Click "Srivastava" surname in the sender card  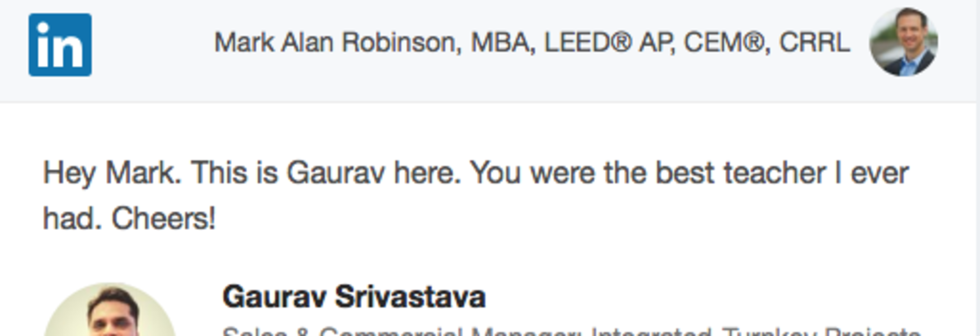point(410,296)
